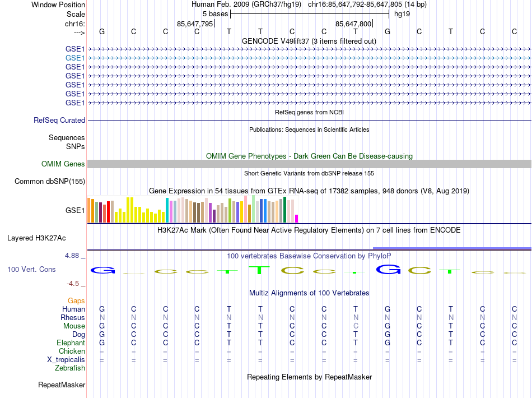The height and width of the screenshot is (398, 532).
Task: Click the red bar in GTEx chart
Action: (108, 212)
